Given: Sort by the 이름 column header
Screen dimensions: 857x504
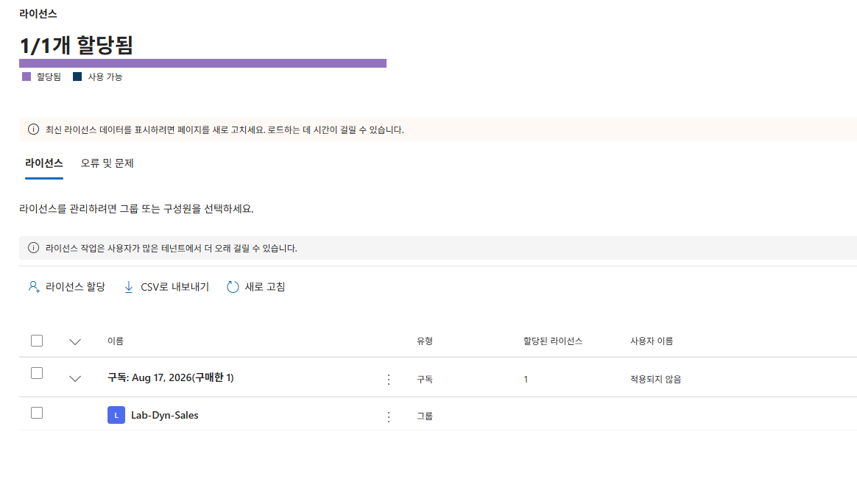Looking at the screenshot, I should coord(116,341).
